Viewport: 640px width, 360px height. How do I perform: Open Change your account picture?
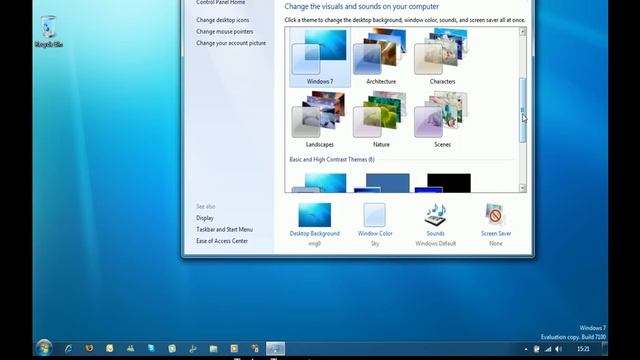[231, 43]
